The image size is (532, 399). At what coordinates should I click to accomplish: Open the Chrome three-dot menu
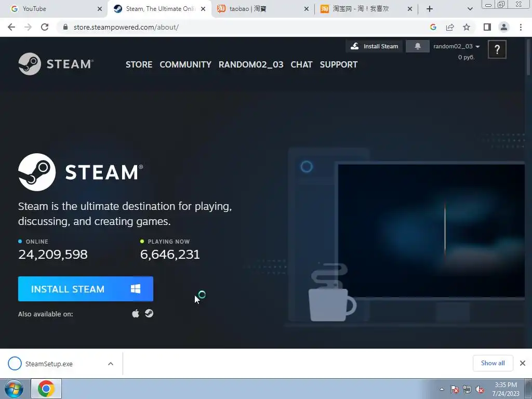coord(521,27)
